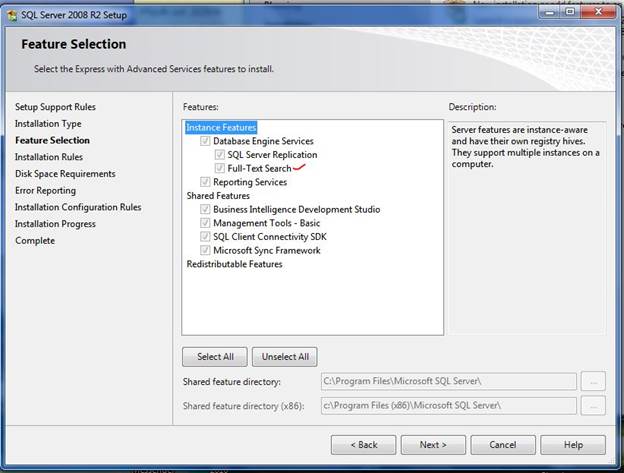Click the Microsoft Sync Framework label
This screenshot has width=624, height=473.
coord(267,250)
